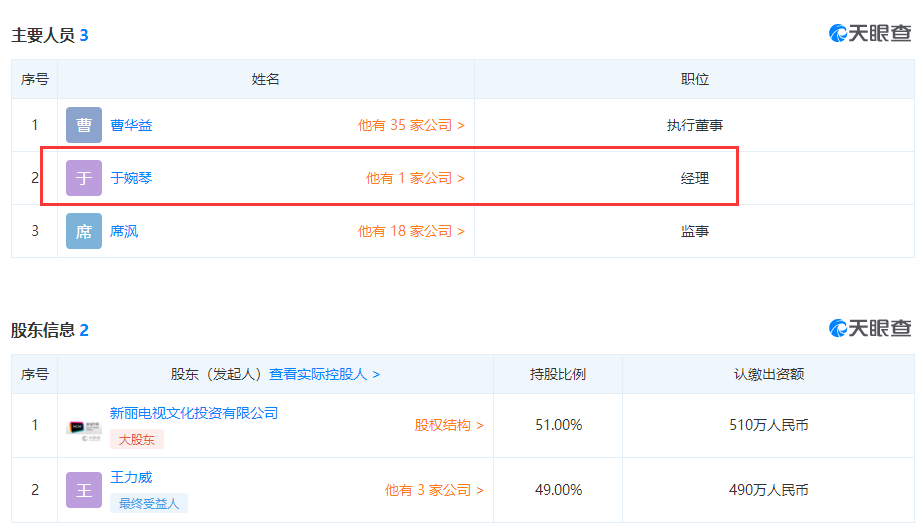Image resolution: width=923 pixels, height=531 pixels.
Task: Click the 天眼查 logo beside 股东信息
Action: pos(870,328)
